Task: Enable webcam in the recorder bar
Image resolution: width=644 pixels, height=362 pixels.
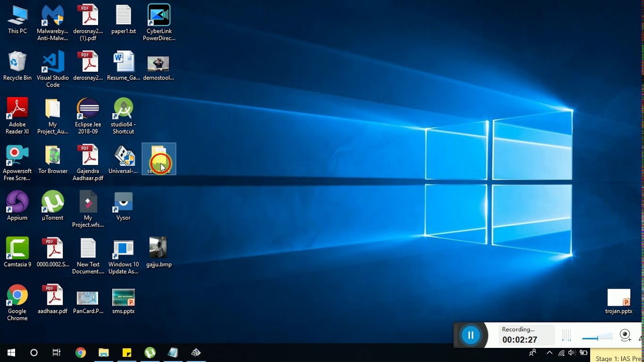Action: (625, 335)
